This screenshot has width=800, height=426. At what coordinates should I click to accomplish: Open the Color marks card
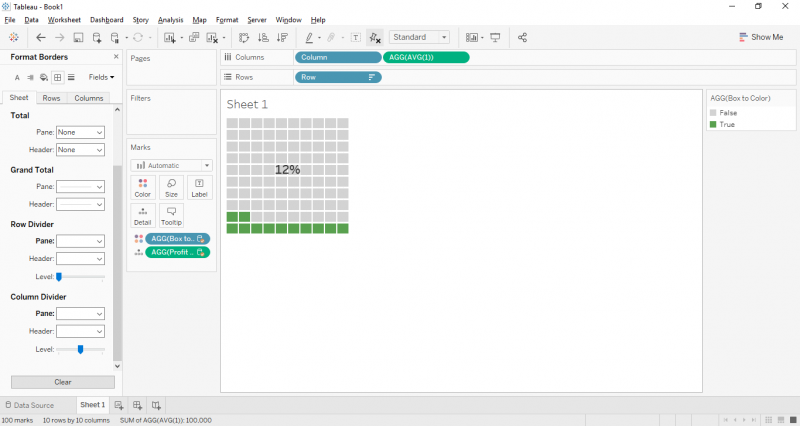point(143,187)
